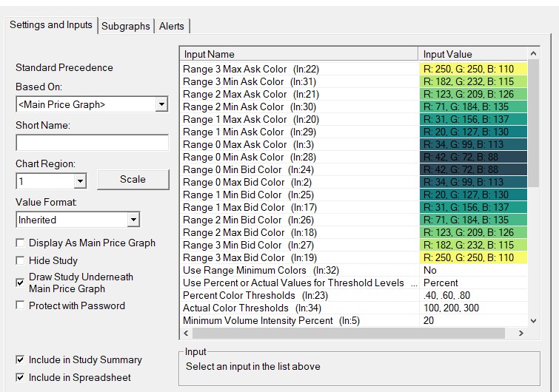Image resolution: width=559 pixels, height=392 pixels.
Task: Switch to the Subgraphs tab
Action: point(126,26)
